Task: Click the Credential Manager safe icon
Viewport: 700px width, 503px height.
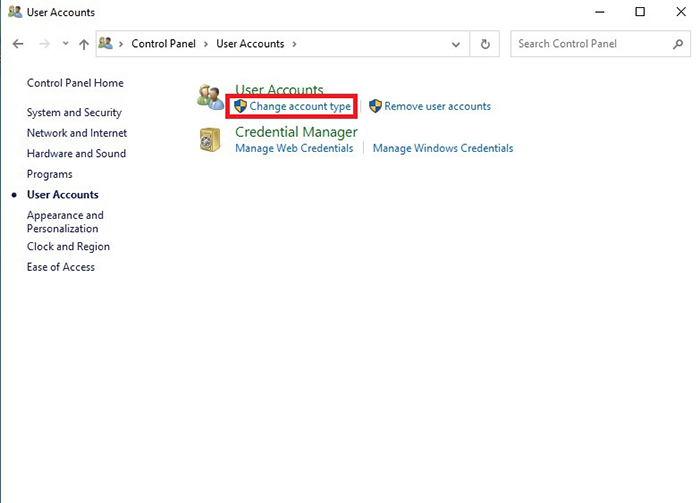Action: point(211,139)
